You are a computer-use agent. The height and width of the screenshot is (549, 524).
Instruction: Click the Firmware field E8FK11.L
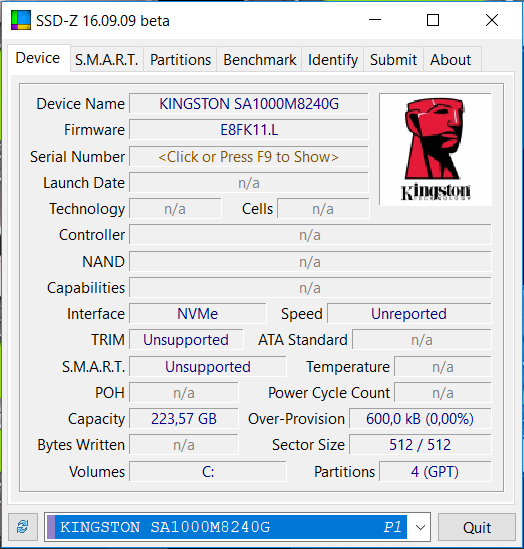pyautogui.click(x=249, y=130)
